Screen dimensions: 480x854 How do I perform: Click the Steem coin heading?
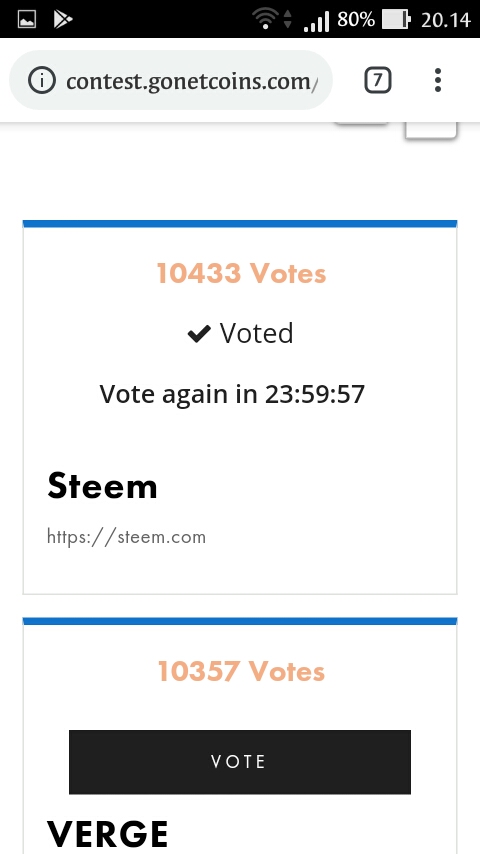coord(102,486)
